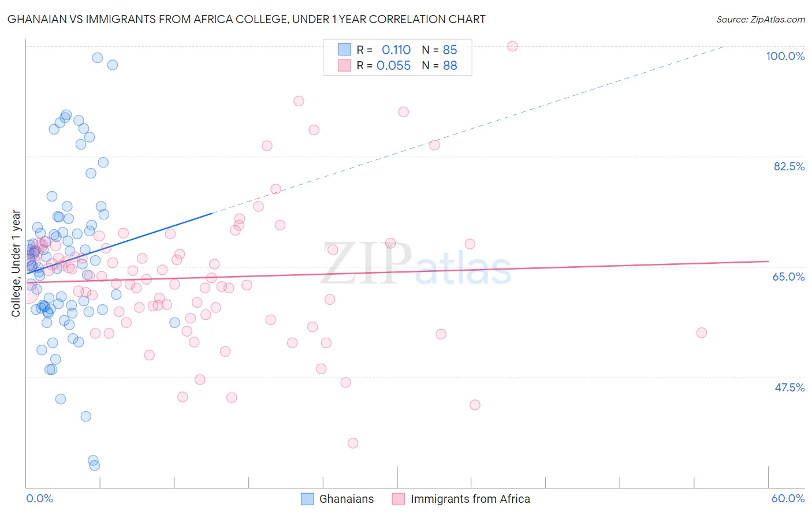Click the pink R = 0.055 stat swatch
Image resolution: width=812 pixels, height=515 pixels.
tap(344, 65)
